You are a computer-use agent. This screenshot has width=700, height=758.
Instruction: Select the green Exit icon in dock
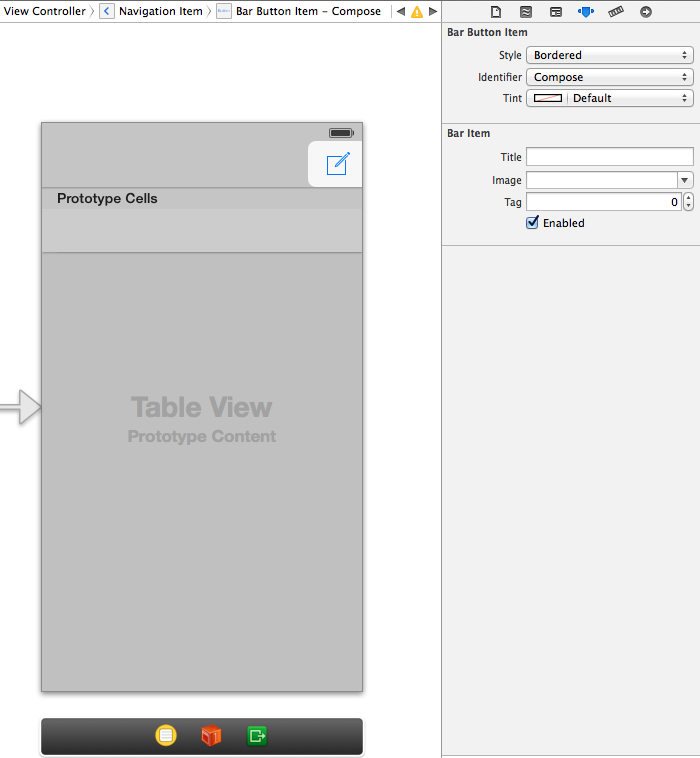[257, 736]
